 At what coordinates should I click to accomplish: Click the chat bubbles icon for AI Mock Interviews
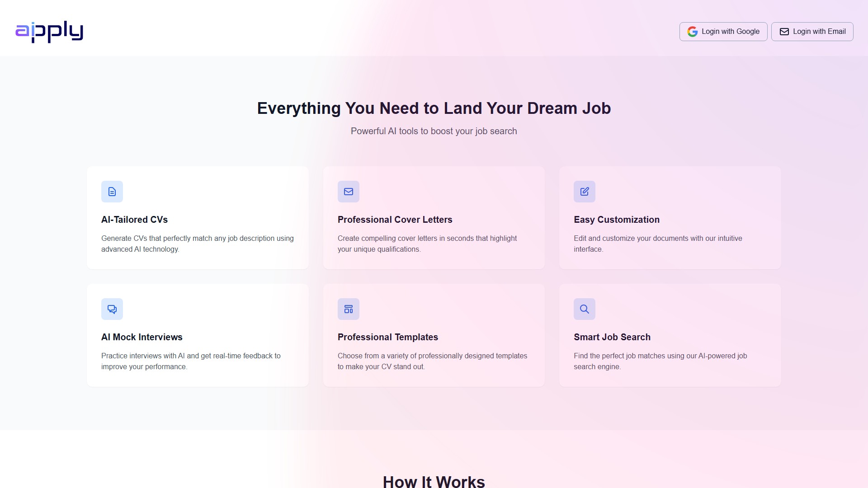[112, 309]
